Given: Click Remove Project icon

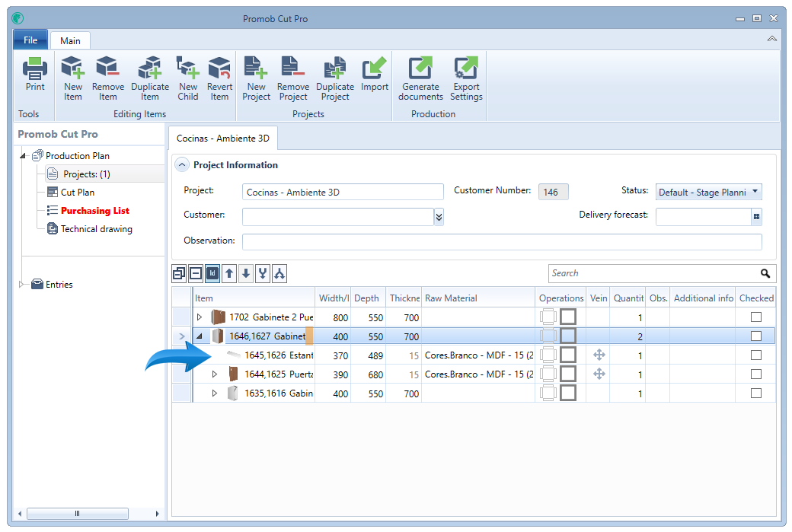Looking at the screenshot, I should tap(293, 68).
